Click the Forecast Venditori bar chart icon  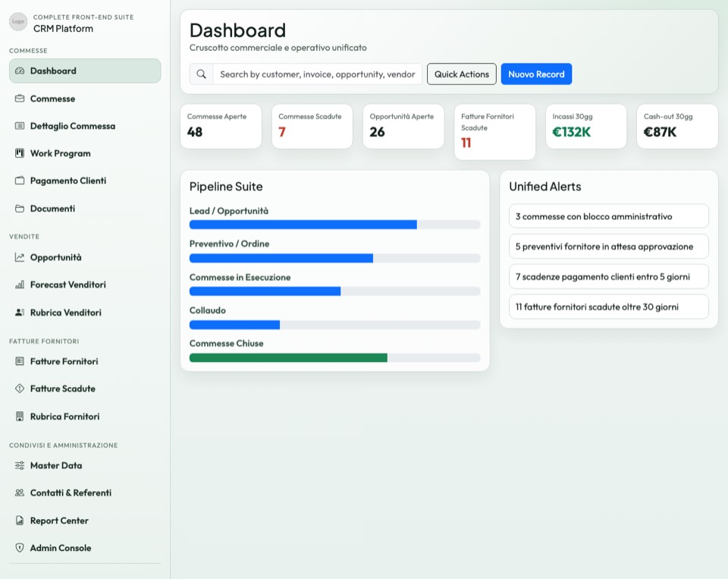pyautogui.click(x=20, y=285)
